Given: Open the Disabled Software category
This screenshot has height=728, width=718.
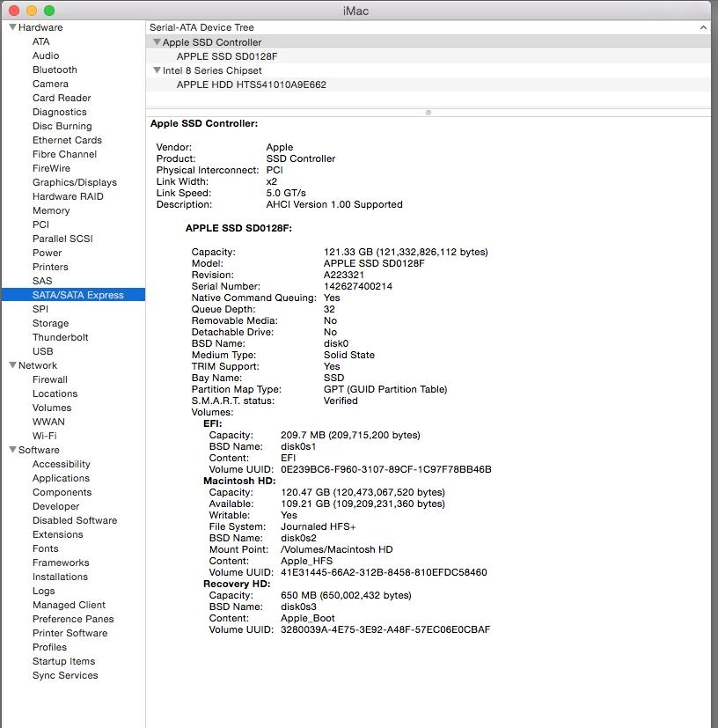Looking at the screenshot, I should tap(74, 520).
